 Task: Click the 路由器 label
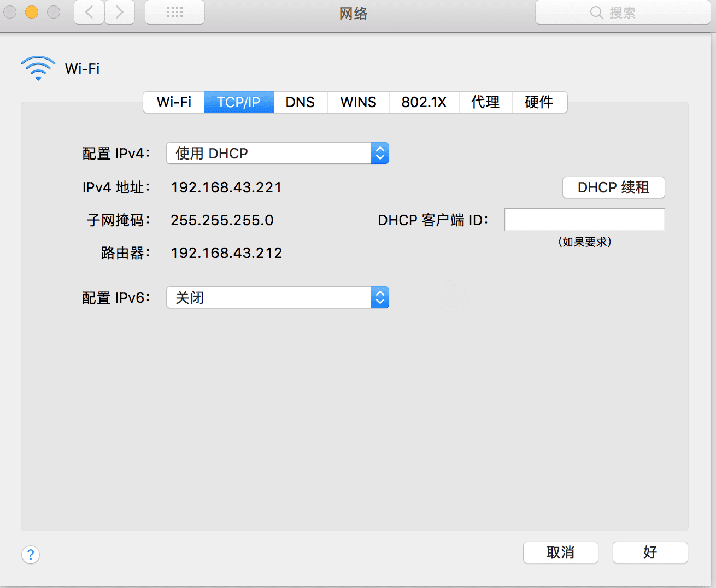pyautogui.click(x=126, y=253)
